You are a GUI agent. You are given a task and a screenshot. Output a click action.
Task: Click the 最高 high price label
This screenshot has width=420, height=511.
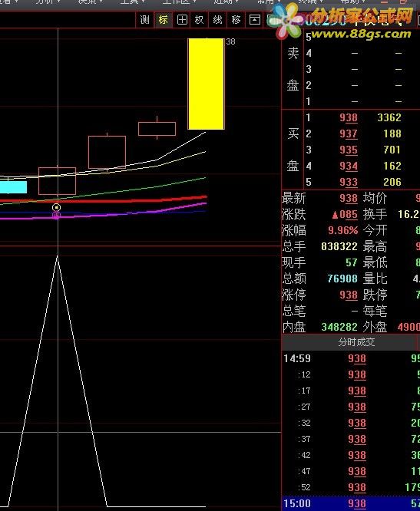(x=375, y=247)
